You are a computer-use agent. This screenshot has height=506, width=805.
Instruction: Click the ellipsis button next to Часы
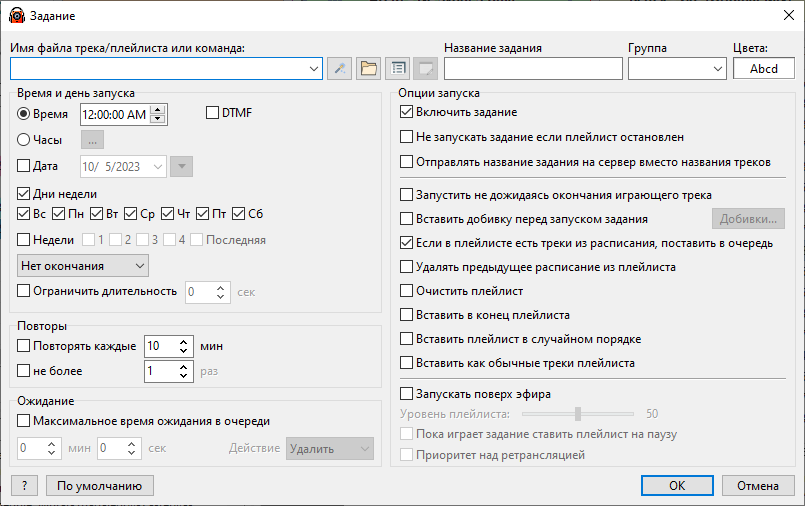tap(92, 140)
